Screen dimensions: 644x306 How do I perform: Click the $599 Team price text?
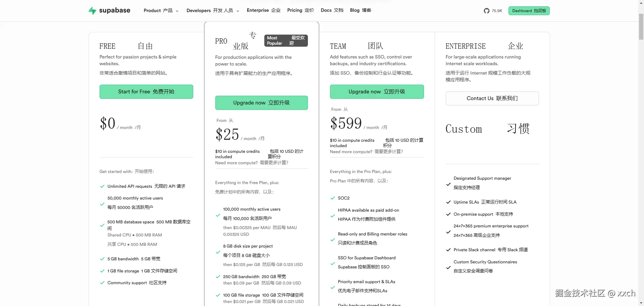346,123
